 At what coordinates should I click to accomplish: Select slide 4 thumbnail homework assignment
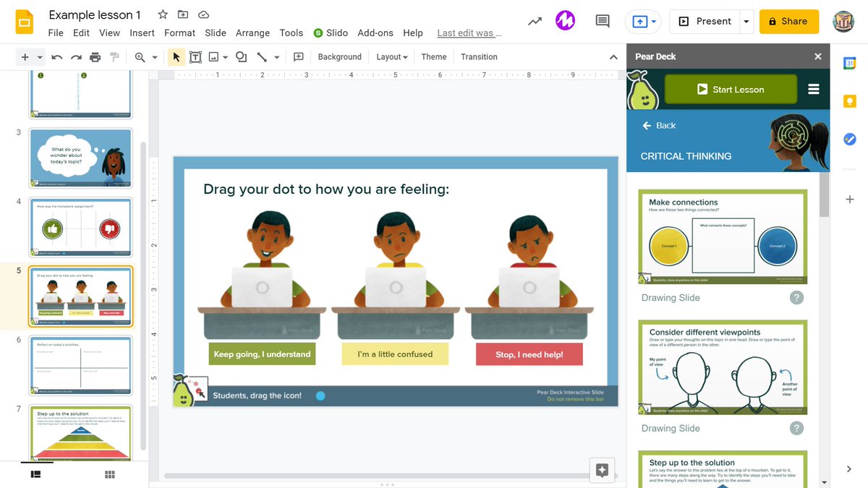(x=80, y=227)
